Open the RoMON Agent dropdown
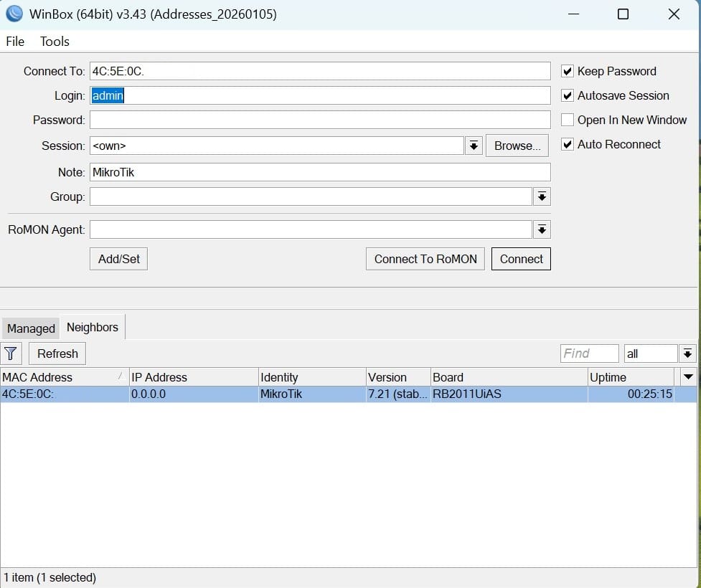Viewport: 701px width, 588px height. [542, 229]
